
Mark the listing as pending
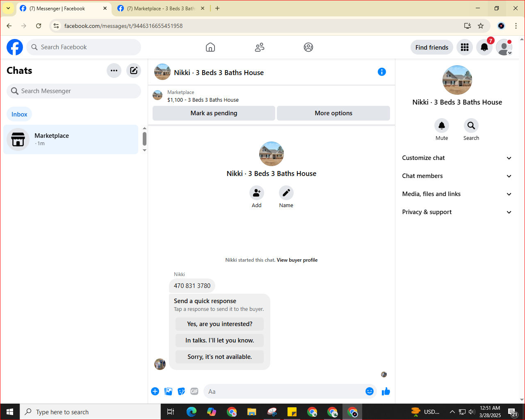(x=214, y=113)
